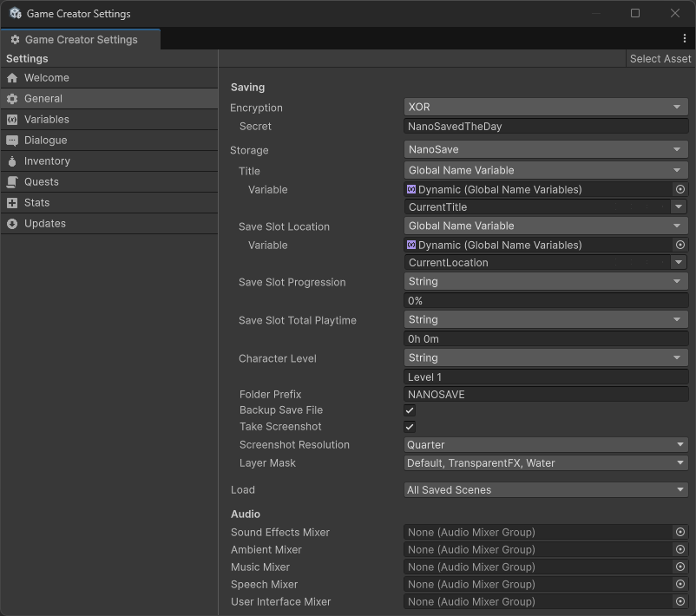Click the object picker icon for Music Mixer
Image resolution: width=696 pixels, height=616 pixels.
680,567
